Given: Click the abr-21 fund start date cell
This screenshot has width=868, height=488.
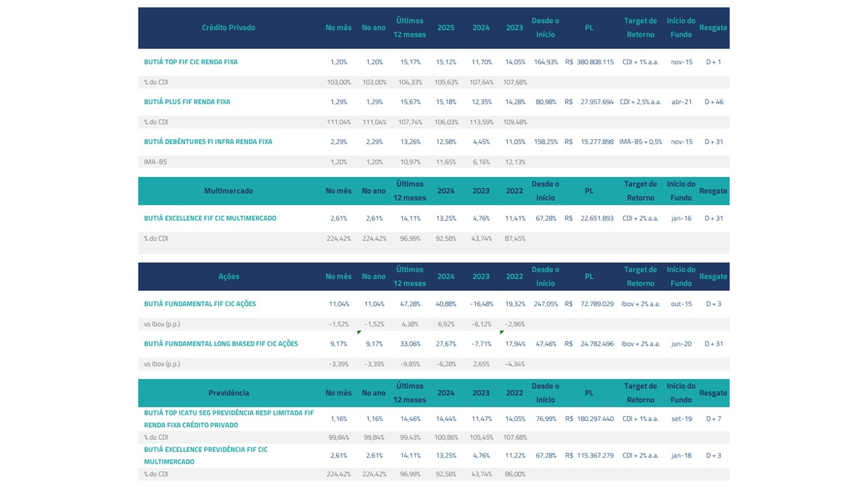Looking at the screenshot, I should (681, 102).
